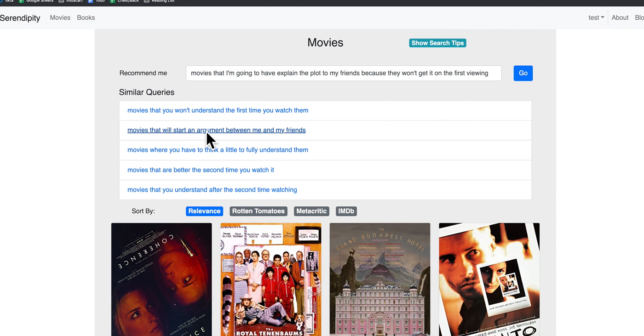Click the blue Go button
The image size is (644, 336).
click(523, 73)
